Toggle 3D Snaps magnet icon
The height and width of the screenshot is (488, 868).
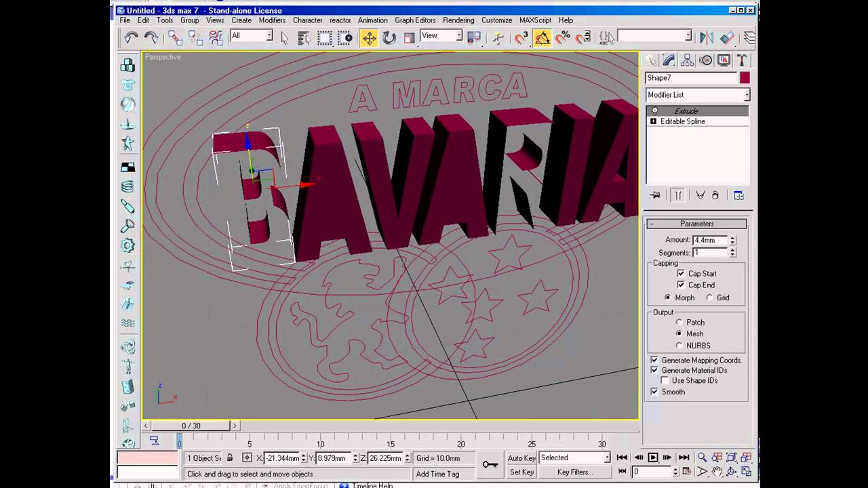tap(521, 38)
